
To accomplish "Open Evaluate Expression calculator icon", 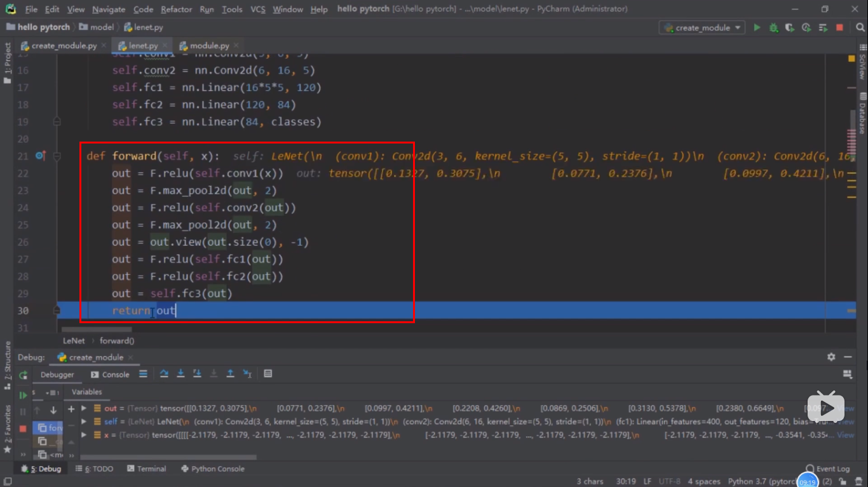I will tap(268, 374).
